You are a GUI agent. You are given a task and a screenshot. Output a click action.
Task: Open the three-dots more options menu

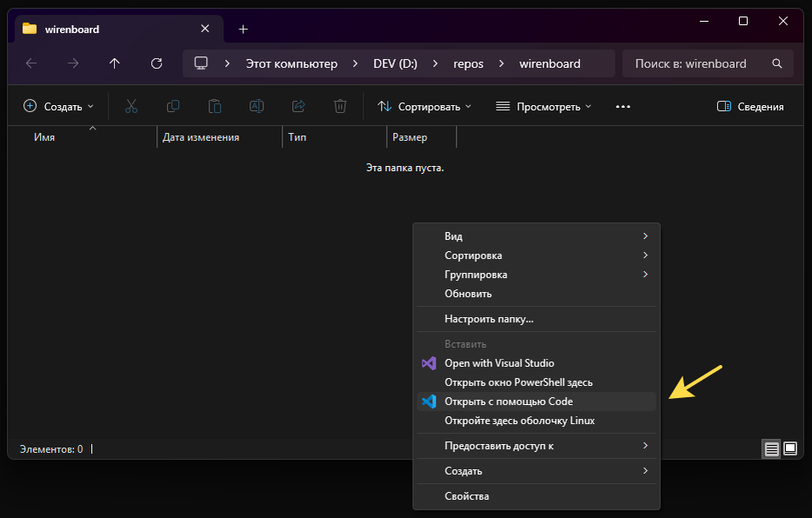[x=623, y=107]
